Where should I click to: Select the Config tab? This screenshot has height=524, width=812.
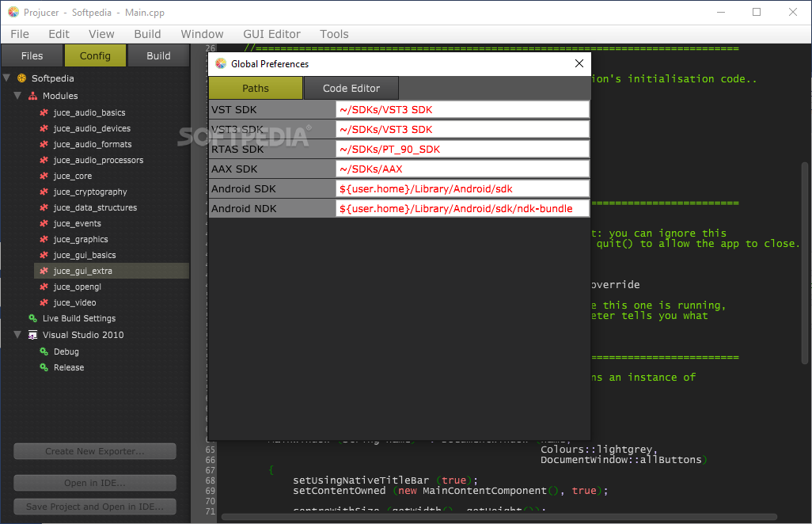coord(95,55)
